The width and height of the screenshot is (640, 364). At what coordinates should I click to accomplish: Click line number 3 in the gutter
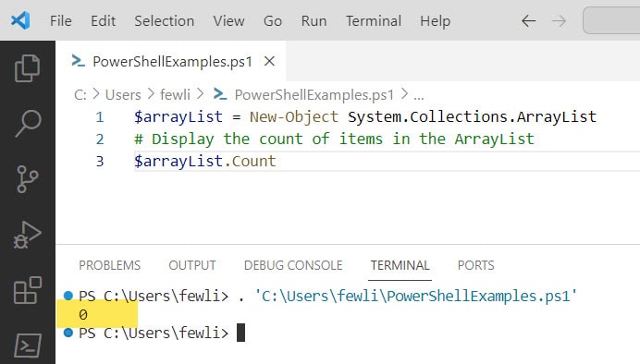(100, 162)
